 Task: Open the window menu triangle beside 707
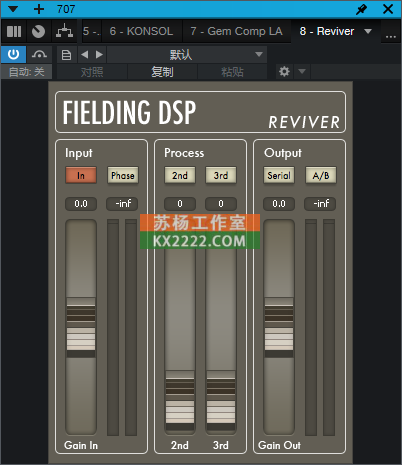(x=13, y=9)
